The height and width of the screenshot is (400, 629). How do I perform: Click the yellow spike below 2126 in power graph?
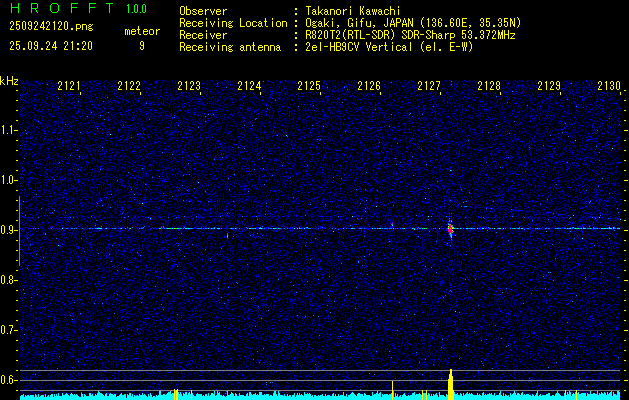pyautogui.click(x=392, y=390)
